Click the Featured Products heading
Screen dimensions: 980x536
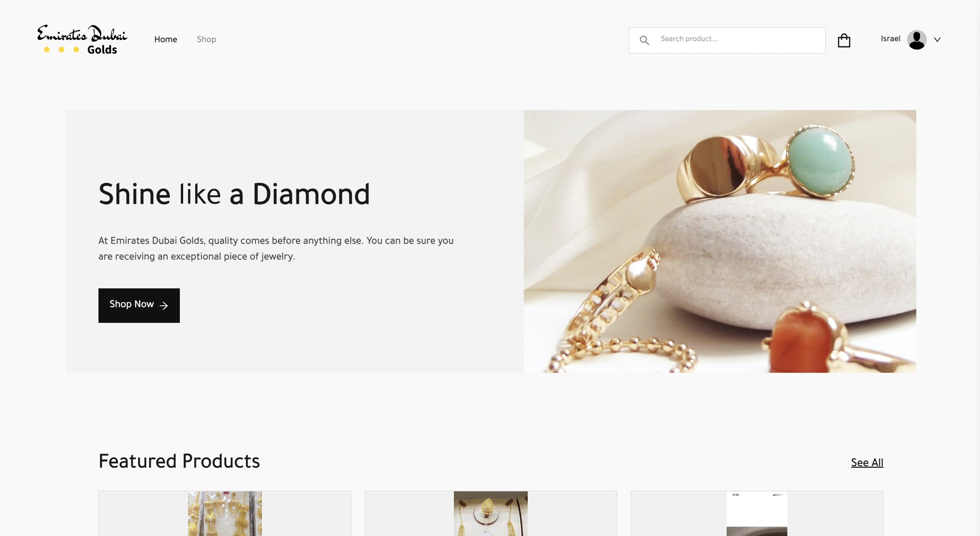click(x=179, y=461)
